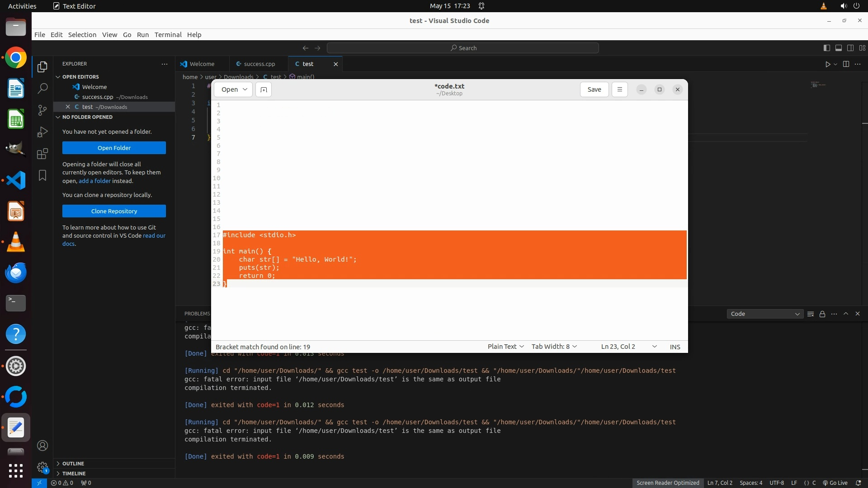Open the Tab Width dropdown
Screen dimensions: 868x488
pos(554,347)
